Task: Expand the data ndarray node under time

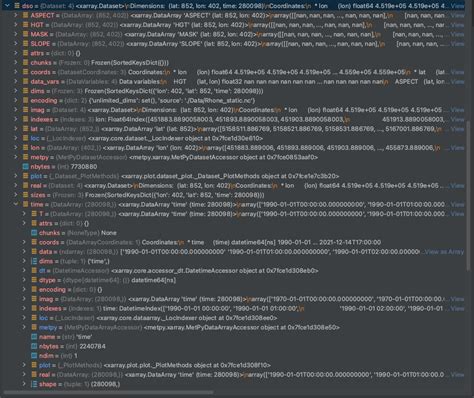Action: click(x=24, y=252)
